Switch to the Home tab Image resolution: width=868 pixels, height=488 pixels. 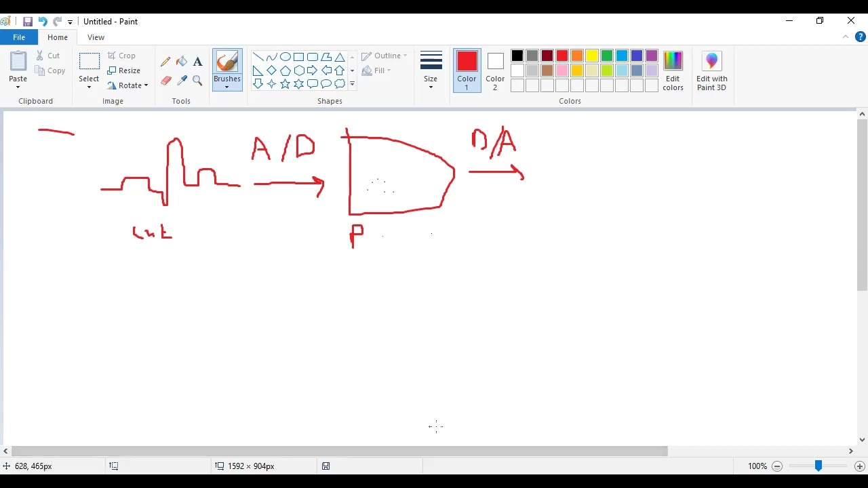tap(58, 37)
